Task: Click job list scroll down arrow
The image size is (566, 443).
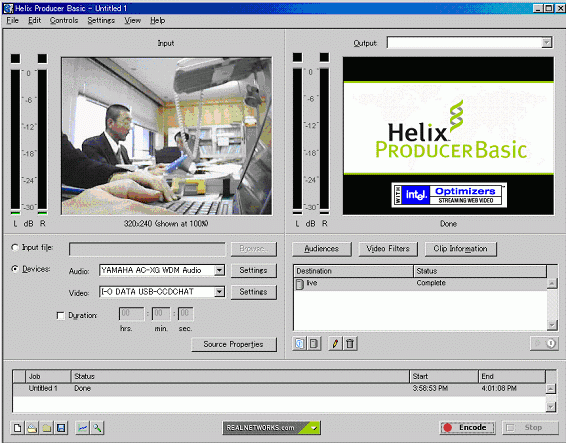Action: coord(550,407)
